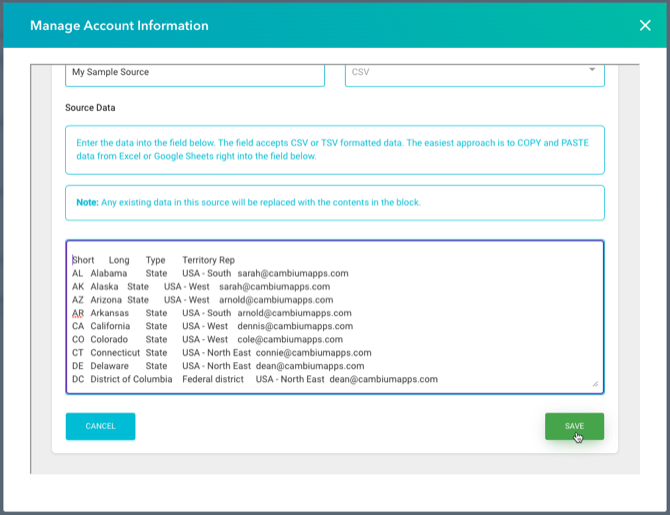Screen dimensions: 670x515
Task: Click the Source Data label
Action: [x=90, y=108]
